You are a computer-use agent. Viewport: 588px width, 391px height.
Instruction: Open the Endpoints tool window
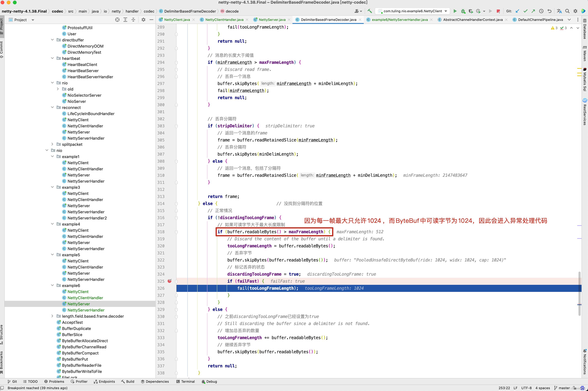pos(104,381)
